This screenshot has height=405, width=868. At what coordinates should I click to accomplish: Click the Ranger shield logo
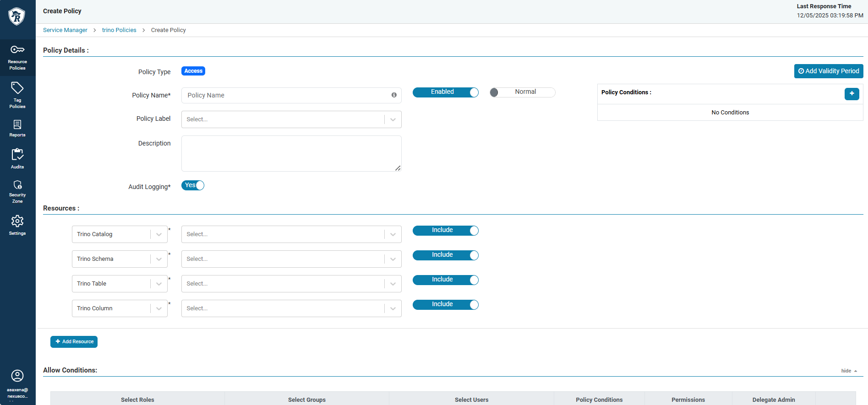pos(17,16)
